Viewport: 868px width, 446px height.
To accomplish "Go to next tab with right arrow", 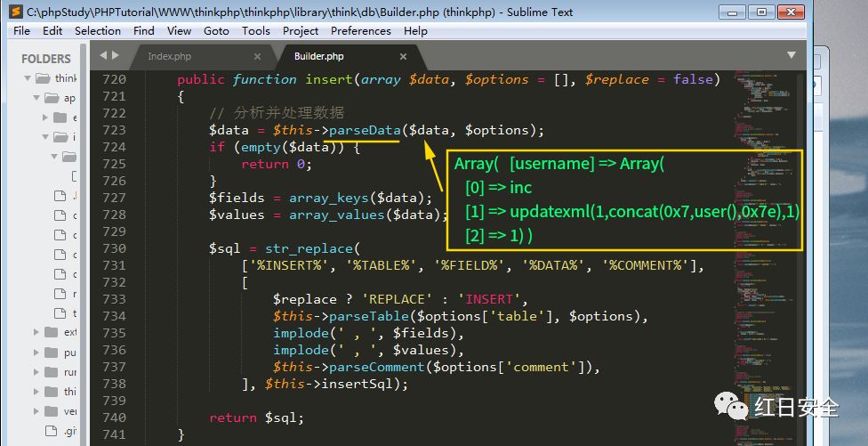I will (x=115, y=55).
